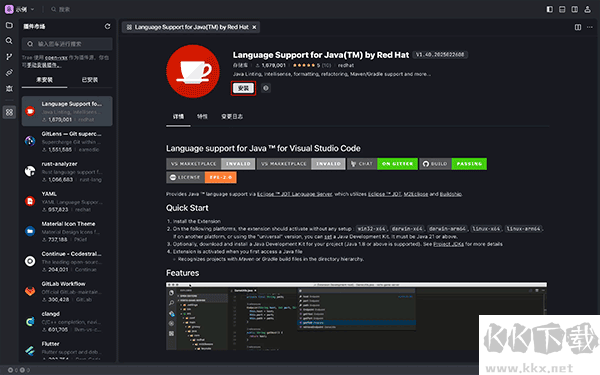The height and width of the screenshot is (375, 600).
Task: Refresh the plugin marketplace list
Action: point(108,26)
